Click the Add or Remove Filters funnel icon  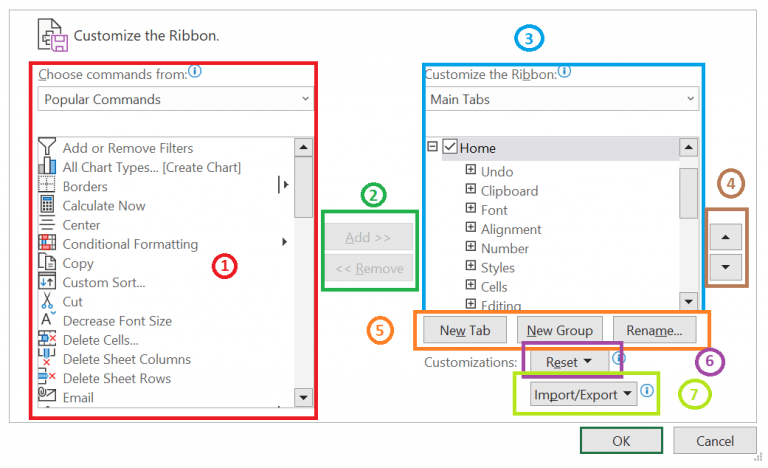[x=47, y=147]
